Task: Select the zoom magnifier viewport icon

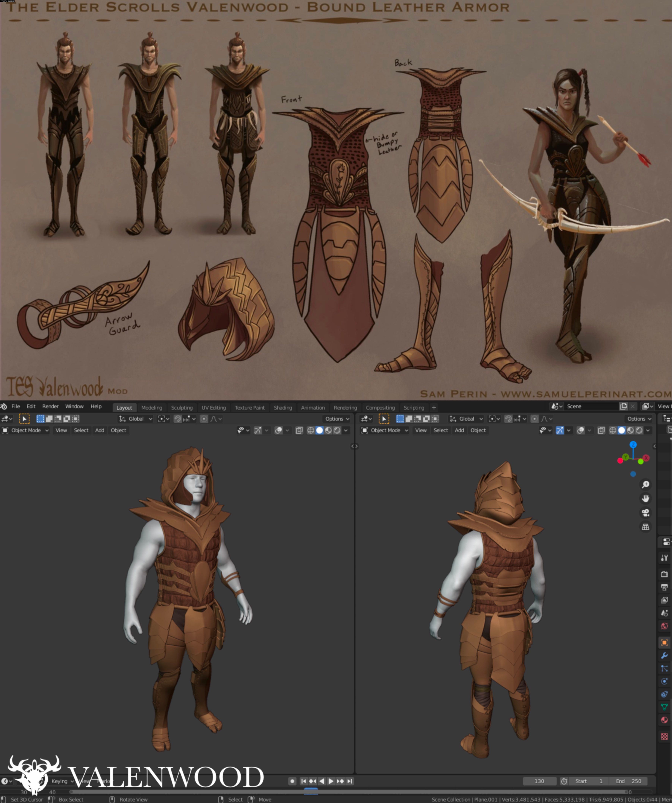Action: tap(646, 484)
